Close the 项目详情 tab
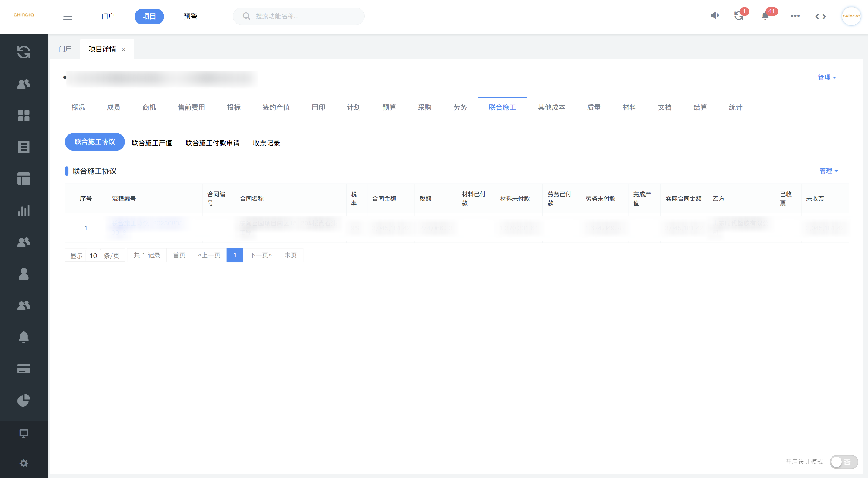 [x=124, y=50]
